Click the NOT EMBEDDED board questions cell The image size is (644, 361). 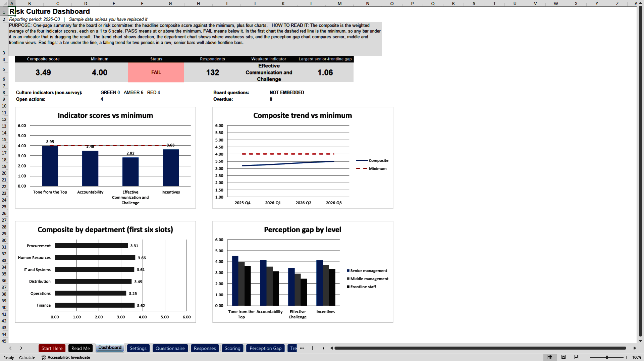(287, 93)
